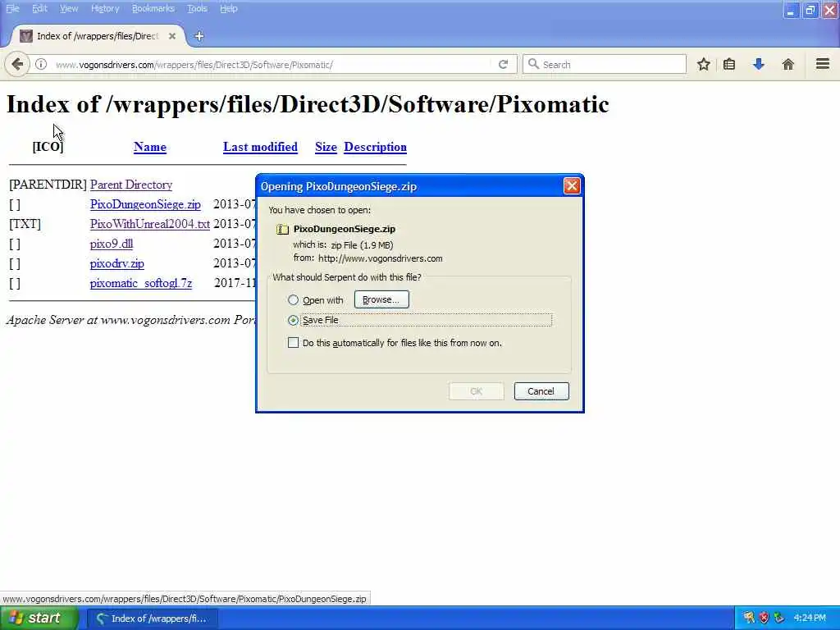The height and width of the screenshot is (630, 840).
Task: Open downloads with the blue arrow icon
Action: point(759,64)
